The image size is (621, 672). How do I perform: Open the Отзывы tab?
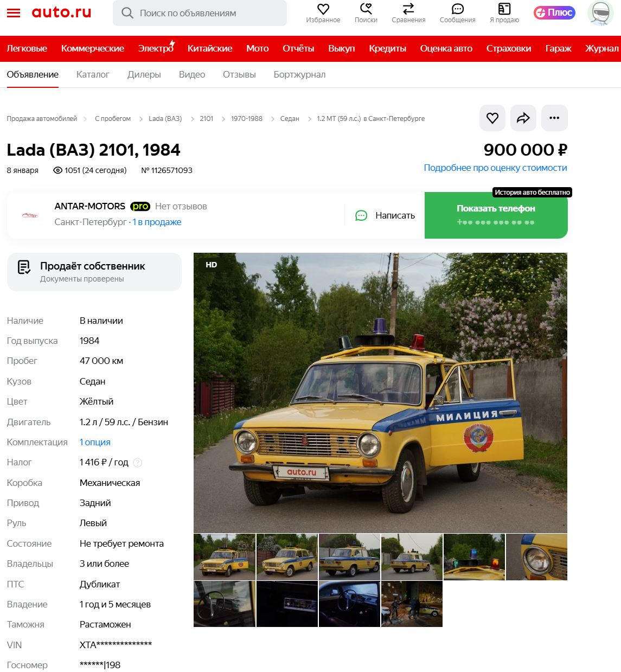pyautogui.click(x=239, y=74)
